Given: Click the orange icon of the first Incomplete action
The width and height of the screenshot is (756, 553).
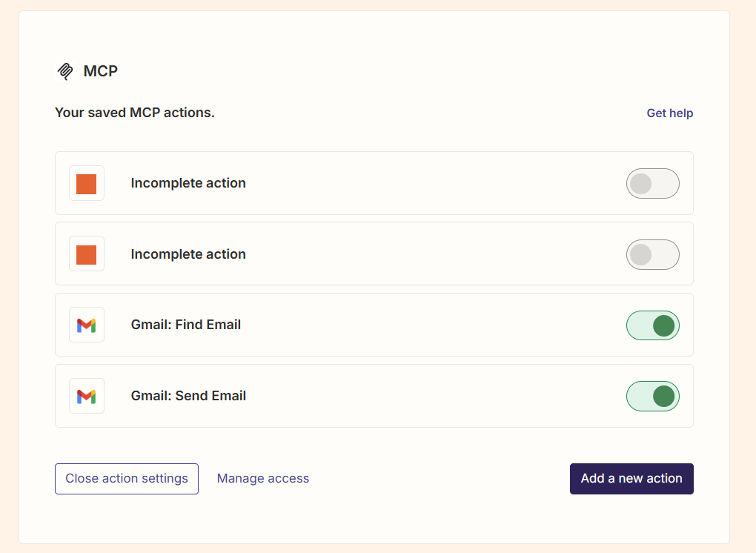Looking at the screenshot, I should tap(86, 184).
